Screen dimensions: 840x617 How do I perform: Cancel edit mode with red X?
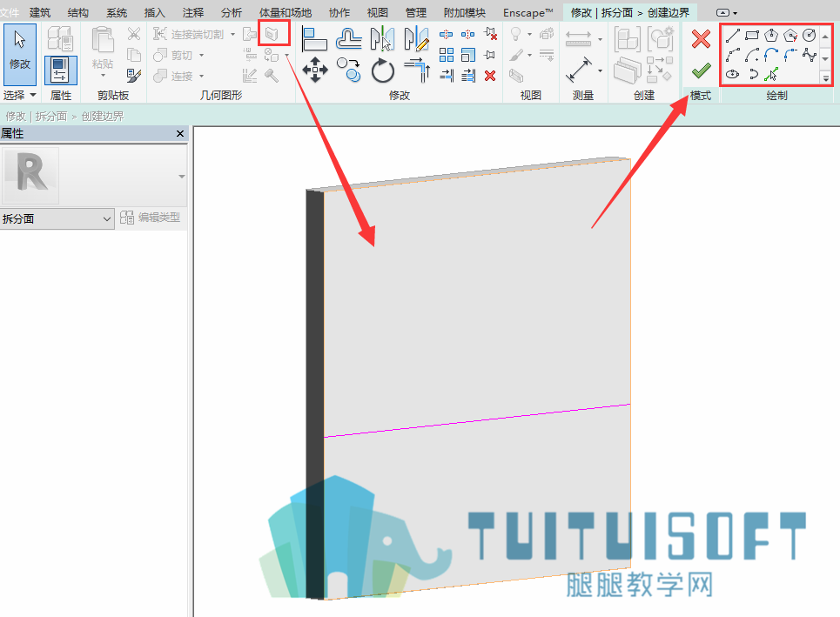701,38
